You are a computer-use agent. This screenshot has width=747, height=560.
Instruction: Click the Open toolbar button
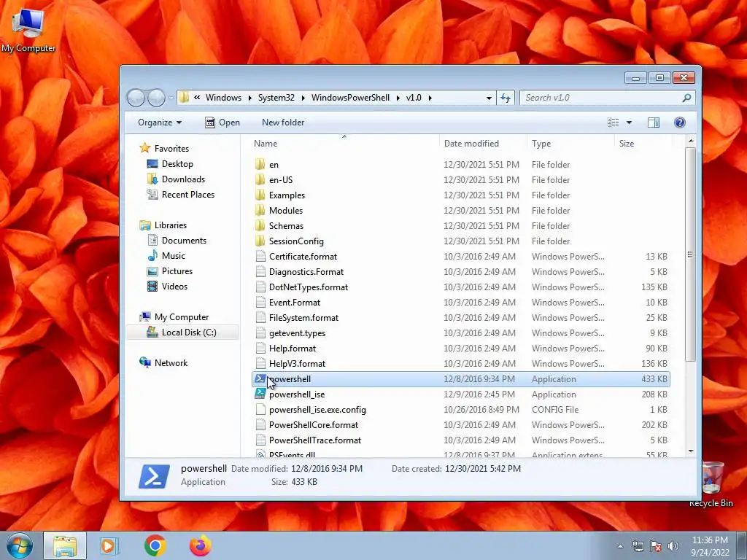222,122
